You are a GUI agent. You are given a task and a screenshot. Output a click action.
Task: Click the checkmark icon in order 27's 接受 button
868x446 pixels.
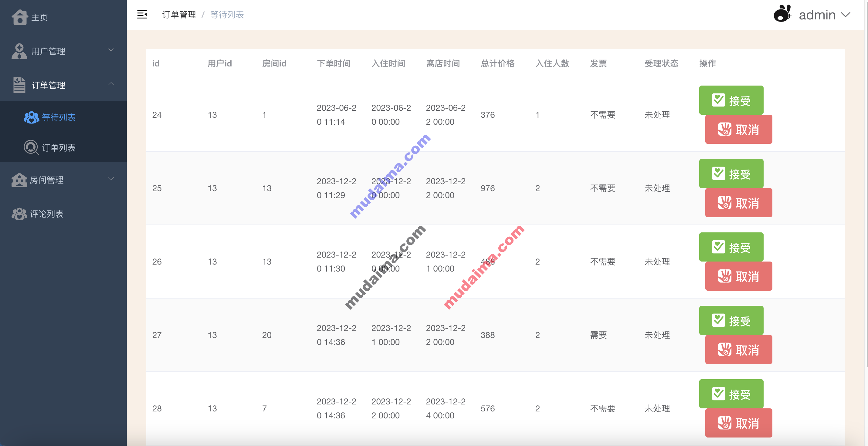pos(718,320)
